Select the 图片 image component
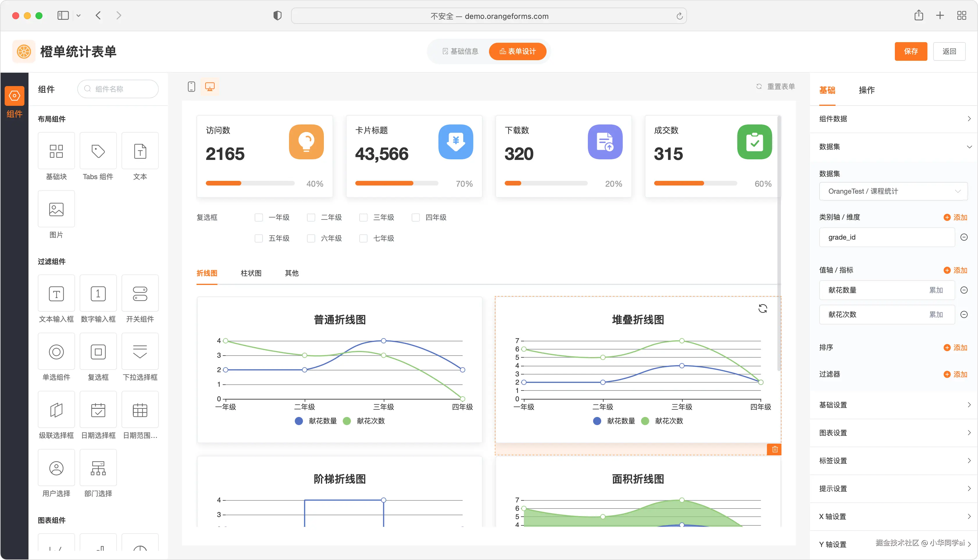The image size is (978, 560). point(56,209)
